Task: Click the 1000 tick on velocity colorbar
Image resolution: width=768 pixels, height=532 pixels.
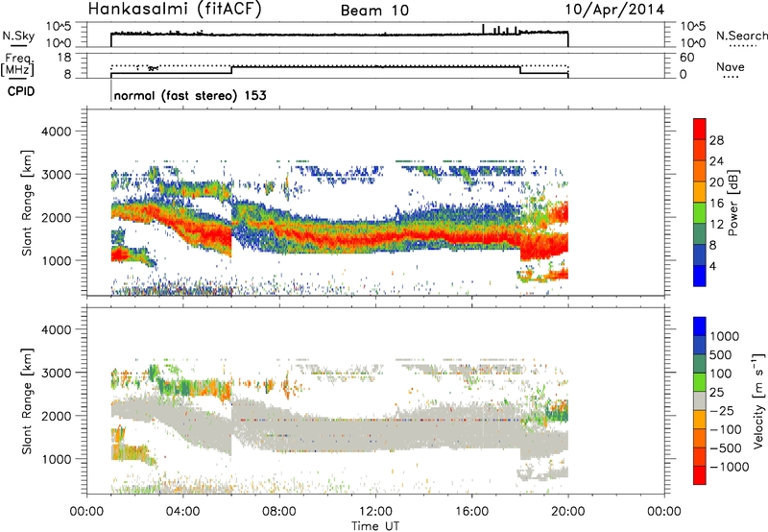Action: (725, 336)
